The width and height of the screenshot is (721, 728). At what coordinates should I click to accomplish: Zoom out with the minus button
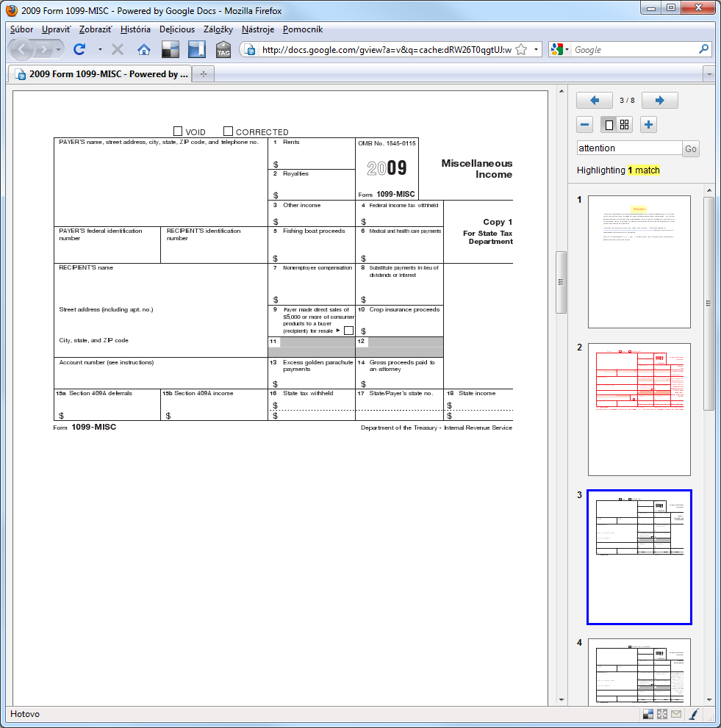tap(585, 125)
